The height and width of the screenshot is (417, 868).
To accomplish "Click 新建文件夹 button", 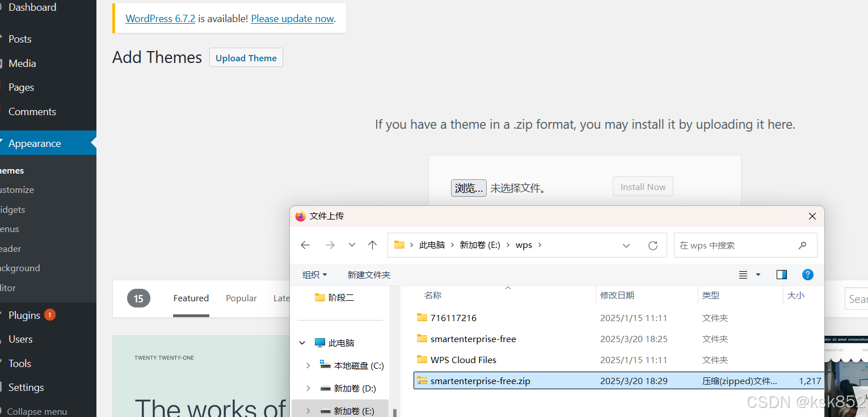I will [x=369, y=275].
